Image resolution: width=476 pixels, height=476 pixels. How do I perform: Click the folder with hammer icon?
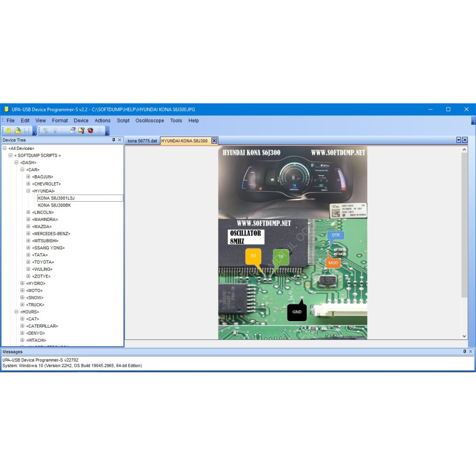[x=81, y=130]
